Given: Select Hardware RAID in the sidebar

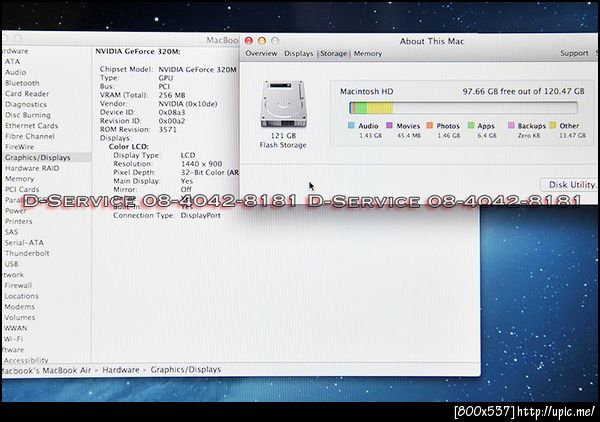Looking at the screenshot, I should (32, 168).
